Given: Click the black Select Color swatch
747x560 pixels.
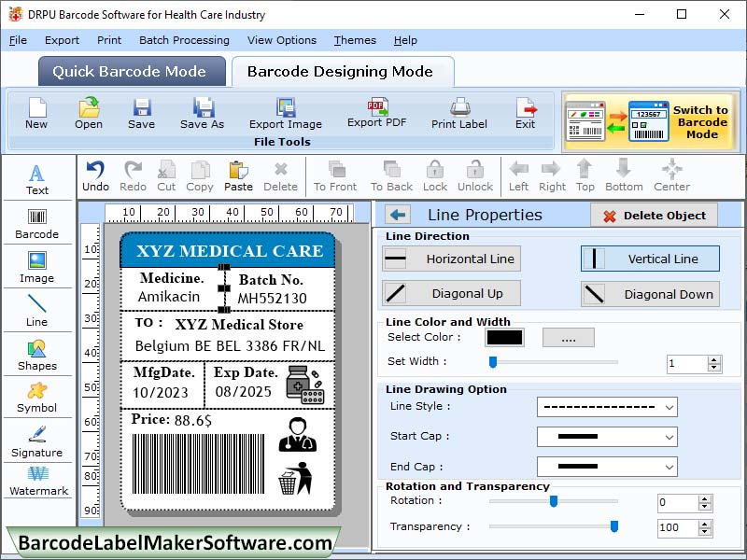Looking at the screenshot, I should pos(504,338).
